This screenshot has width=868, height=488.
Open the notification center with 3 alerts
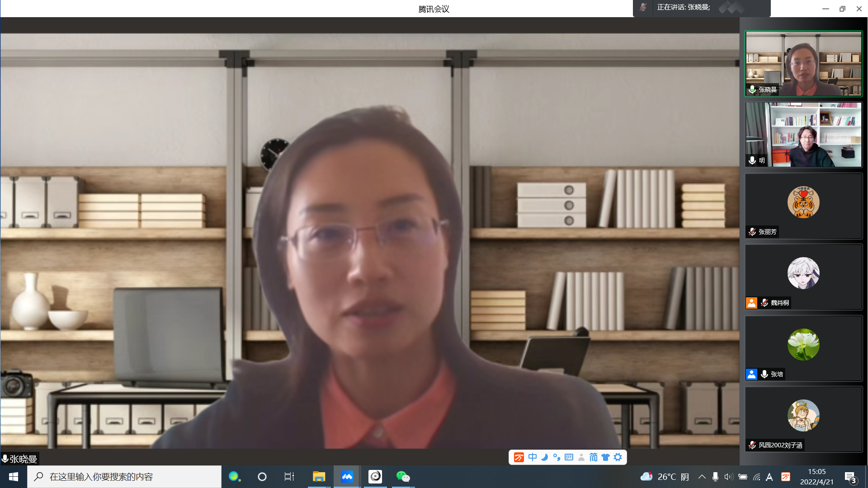[850, 477]
